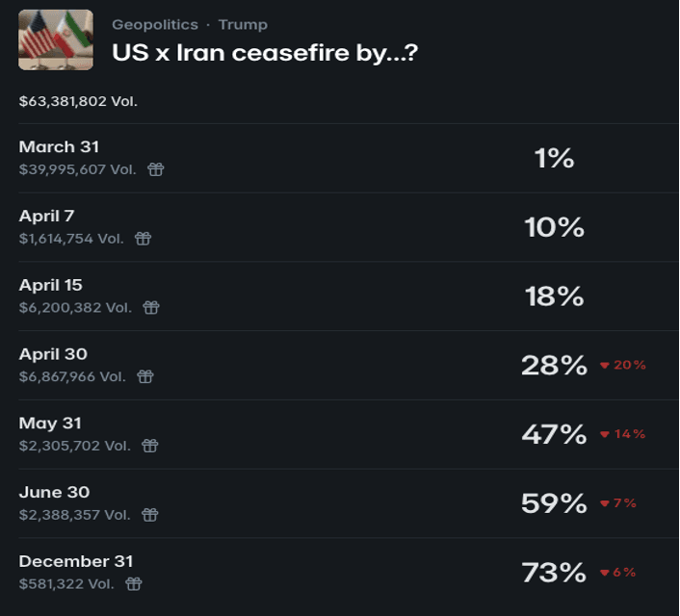Select the April 15 outcome label
This screenshot has height=616, width=680.
coord(51,286)
